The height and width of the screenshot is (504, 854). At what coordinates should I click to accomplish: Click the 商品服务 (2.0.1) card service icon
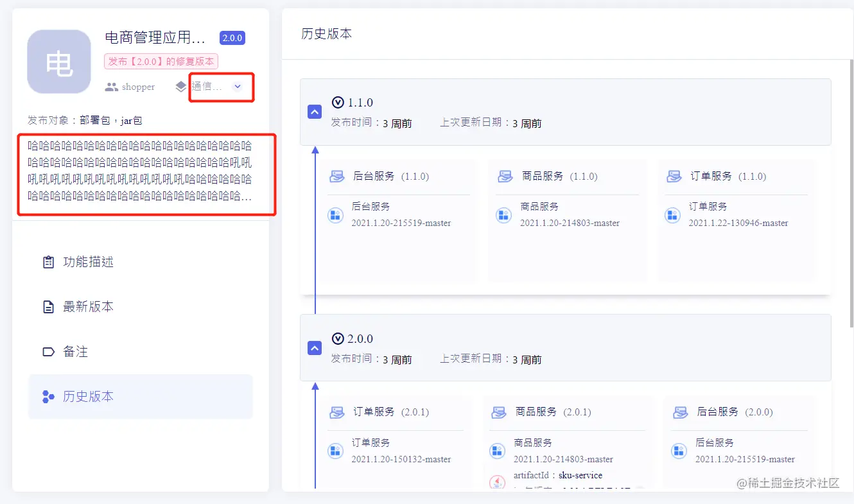coord(499,412)
